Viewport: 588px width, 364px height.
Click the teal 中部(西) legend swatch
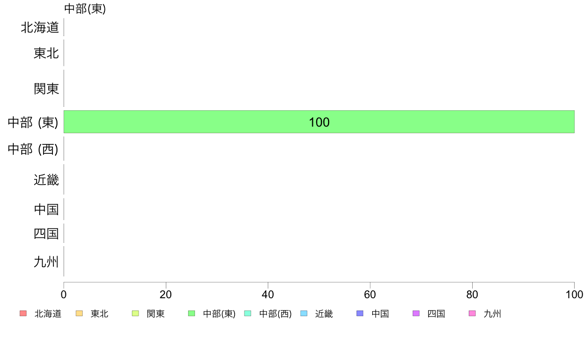click(247, 314)
